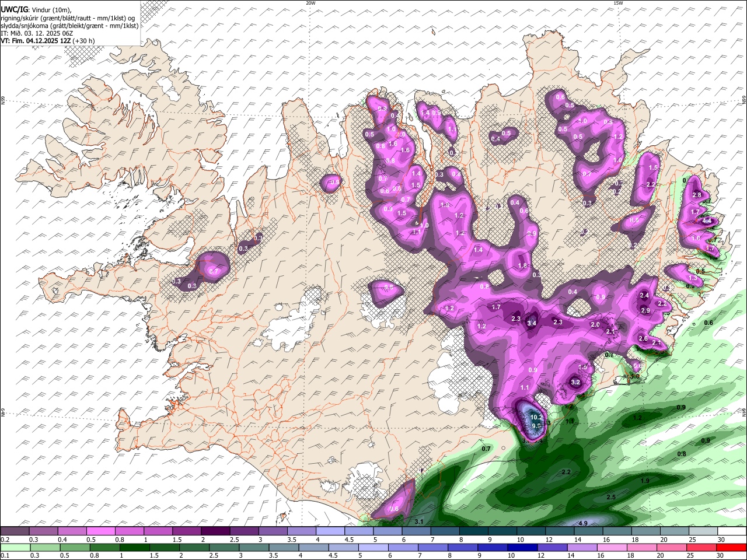
Task: Pick top-row legend swatch starting at 2
Action: point(215,531)
